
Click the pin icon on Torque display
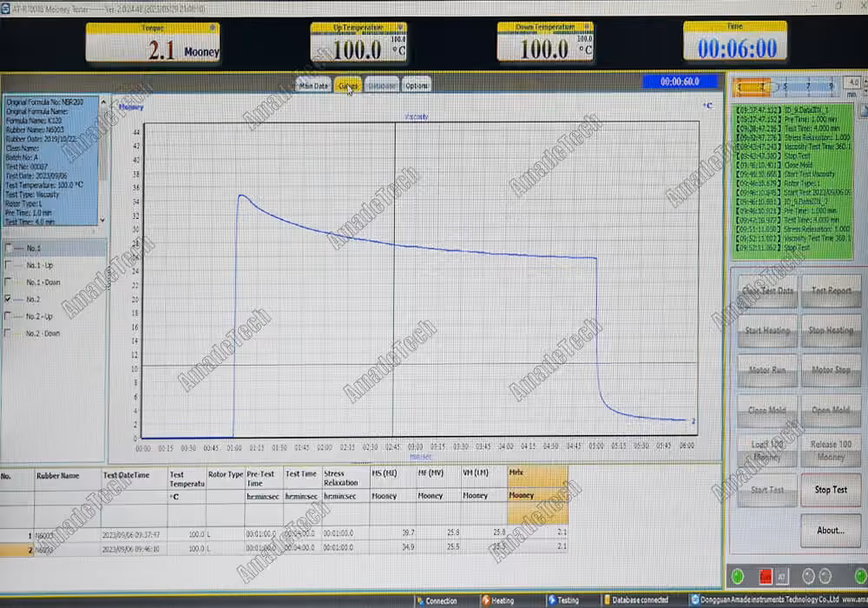click(x=212, y=28)
